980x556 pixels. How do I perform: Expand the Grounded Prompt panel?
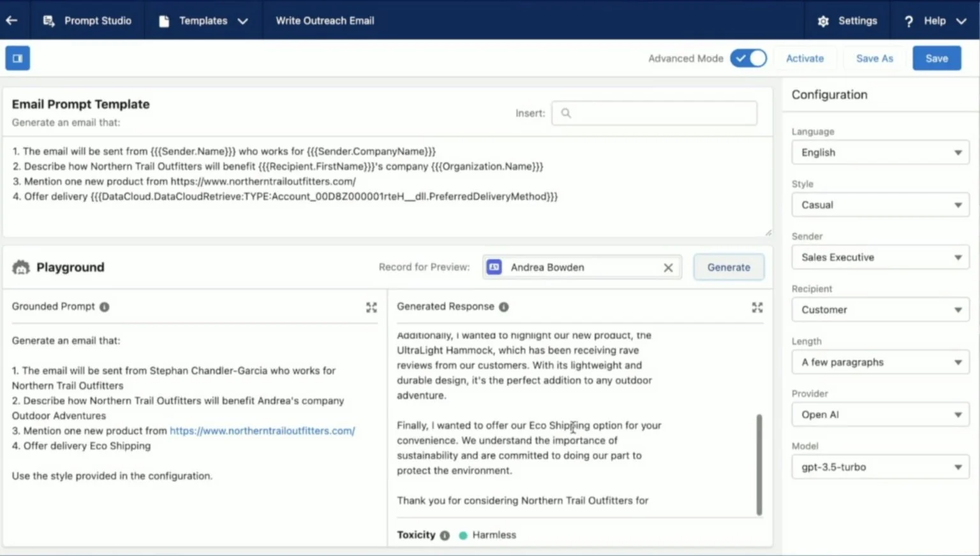[x=371, y=307]
